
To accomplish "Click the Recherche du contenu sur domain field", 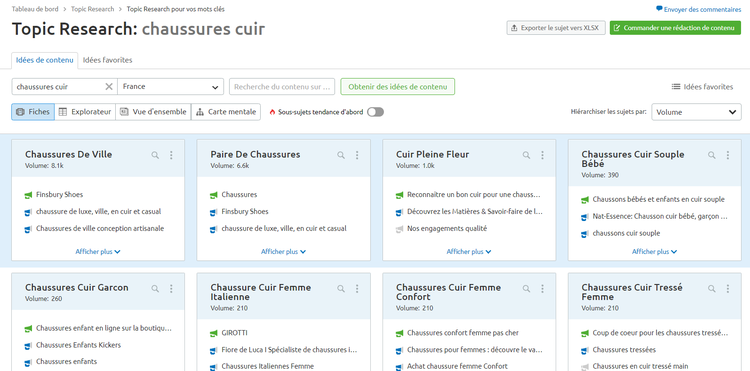I will (x=282, y=87).
